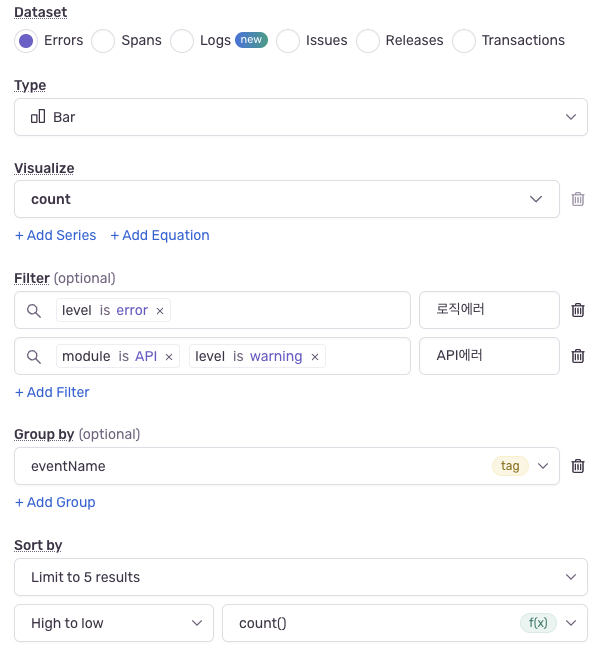Delete the count visualize series trash icon
This screenshot has width=602, height=651.
[577, 199]
